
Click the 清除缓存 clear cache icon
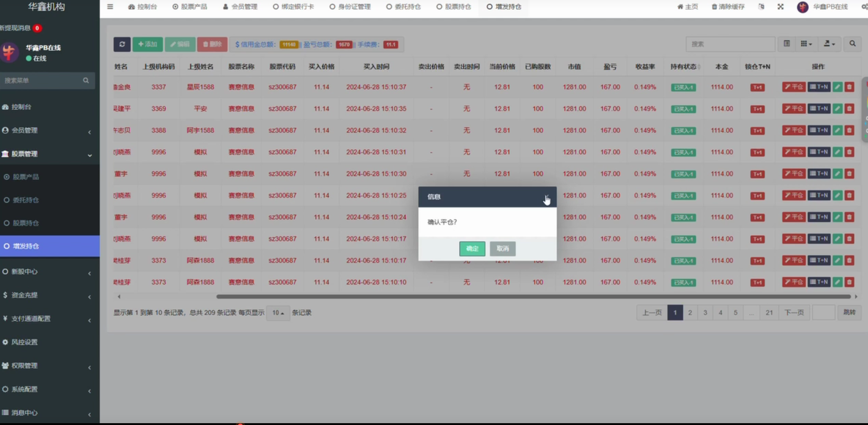tap(714, 7)
